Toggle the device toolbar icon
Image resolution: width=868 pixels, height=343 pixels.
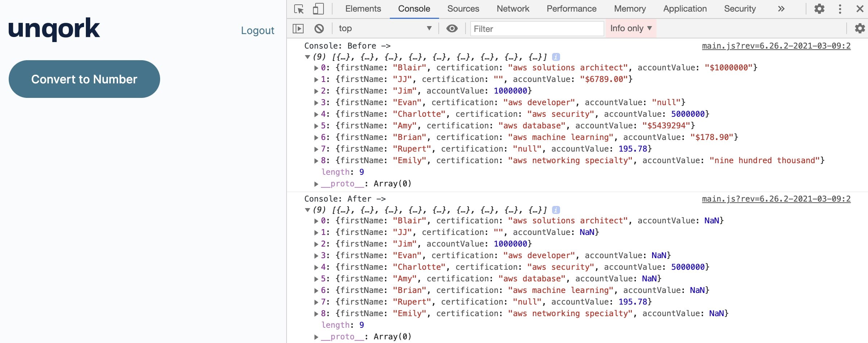pyautogui.click(x=318, y=9)
